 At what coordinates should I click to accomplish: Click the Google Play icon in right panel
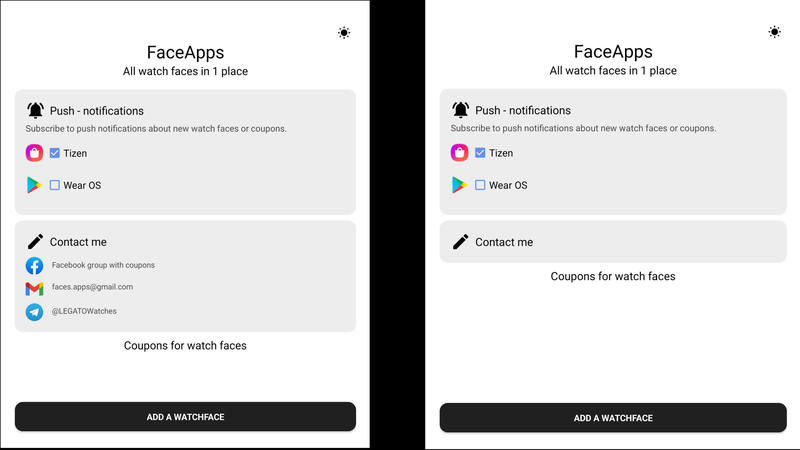tap(459, 185)
